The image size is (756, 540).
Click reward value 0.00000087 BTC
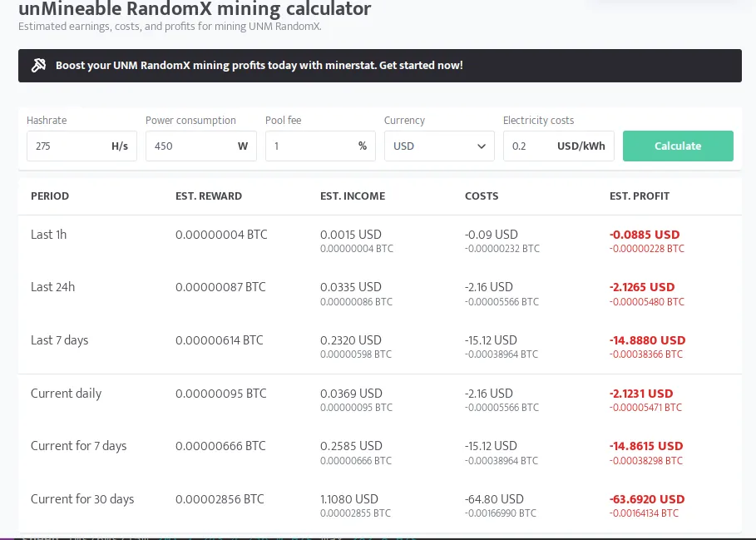(x=220, y=287)
